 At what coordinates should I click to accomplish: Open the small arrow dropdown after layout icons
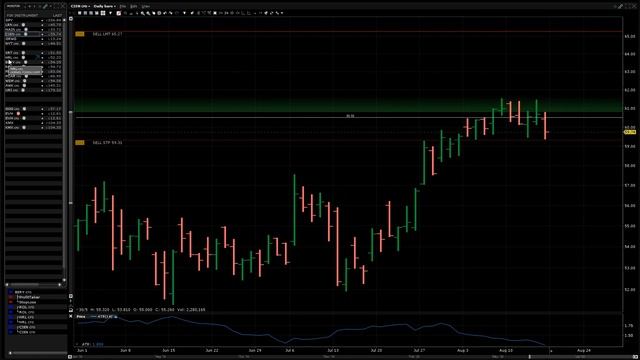tap(110, 13)
